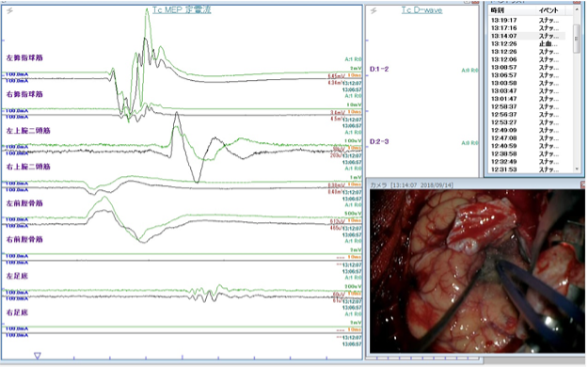Click the event list scroll up arrow

(x=577, y=9)
